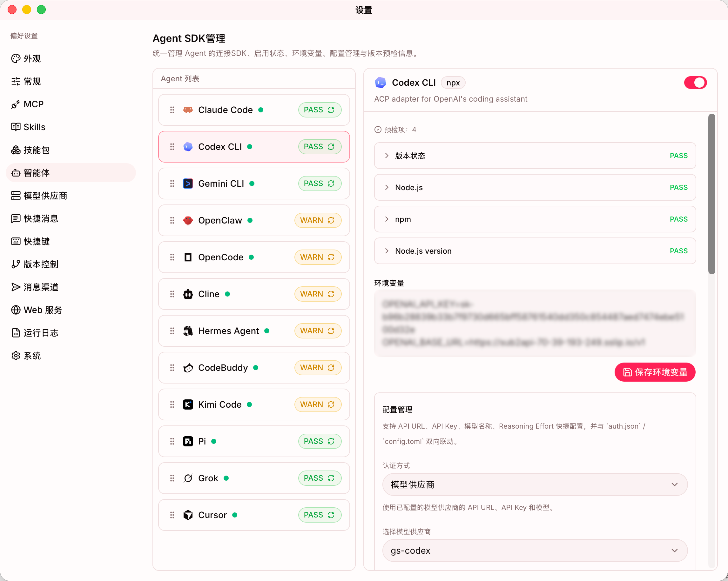
Task: Refresh Grok precheck status
Action: [331, 478]
